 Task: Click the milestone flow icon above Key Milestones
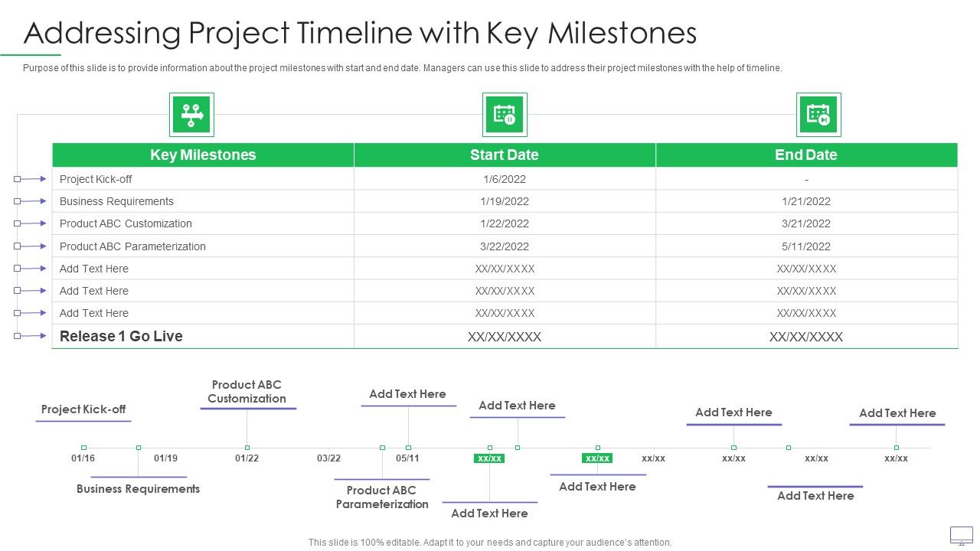[x=191, y=115]
